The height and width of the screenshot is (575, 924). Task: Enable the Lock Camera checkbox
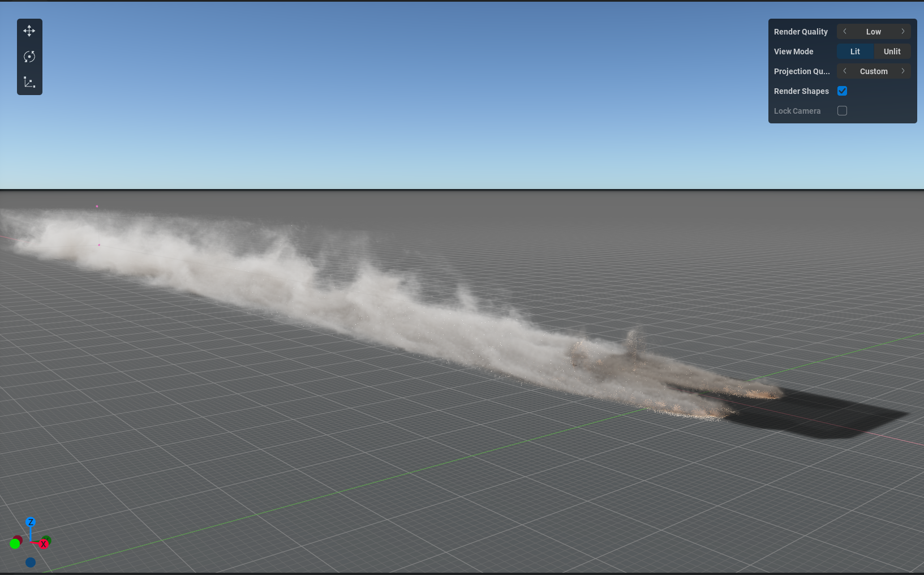pos(842,111)
